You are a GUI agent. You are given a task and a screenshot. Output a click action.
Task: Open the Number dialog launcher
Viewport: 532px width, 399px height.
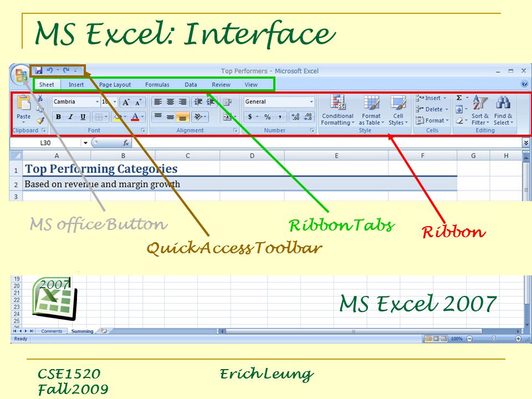pos(312,130)
